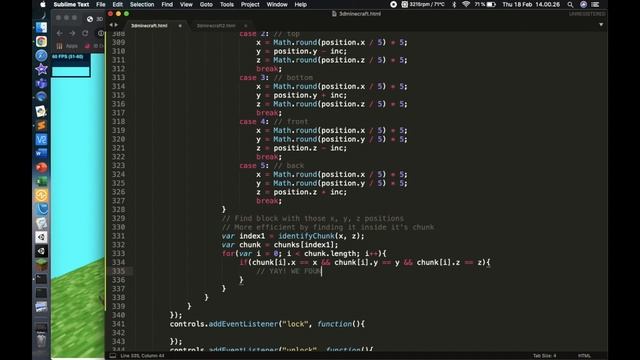The width and height of the screenshot is (640, 360).
Task: Open the File menu
Action: point(101,4)
